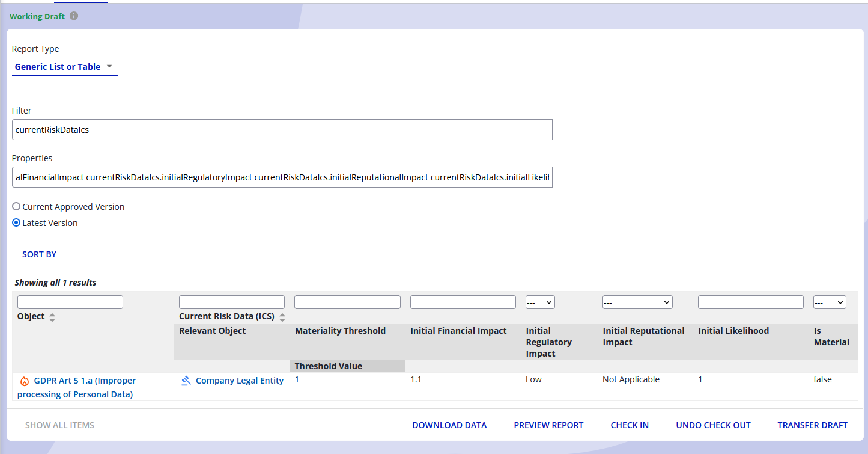Click the SORT BY button

pos(40,254)
